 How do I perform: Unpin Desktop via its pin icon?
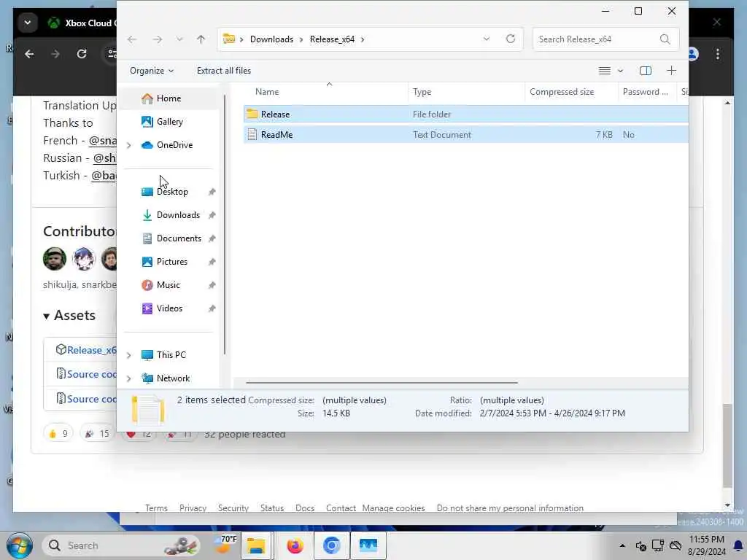tap(212, 192)
